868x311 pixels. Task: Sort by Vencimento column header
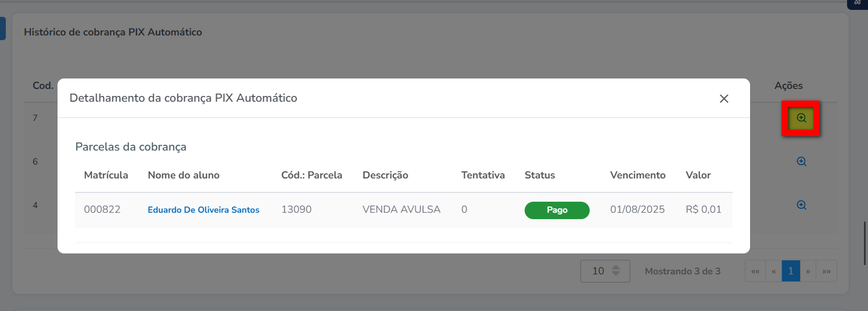(x=638, y=175)
